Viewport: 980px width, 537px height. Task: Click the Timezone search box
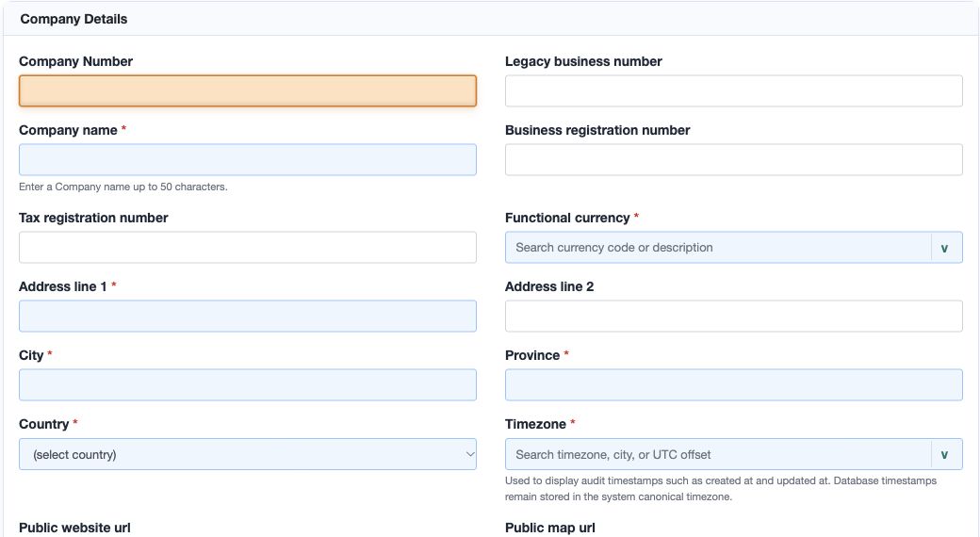coord(718,454)
